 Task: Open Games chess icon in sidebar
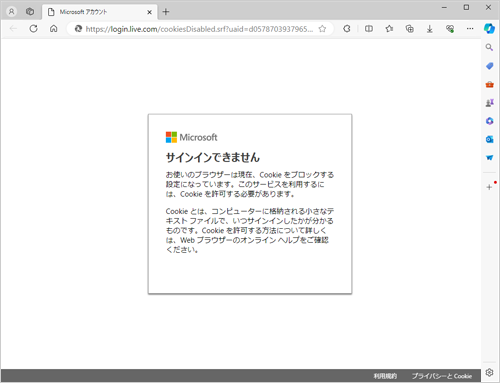coord(489,103)
